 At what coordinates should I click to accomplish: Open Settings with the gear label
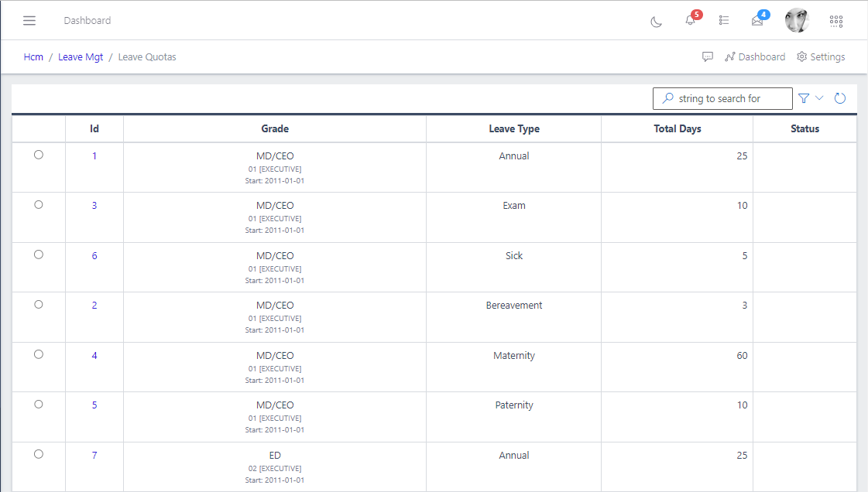821,56
